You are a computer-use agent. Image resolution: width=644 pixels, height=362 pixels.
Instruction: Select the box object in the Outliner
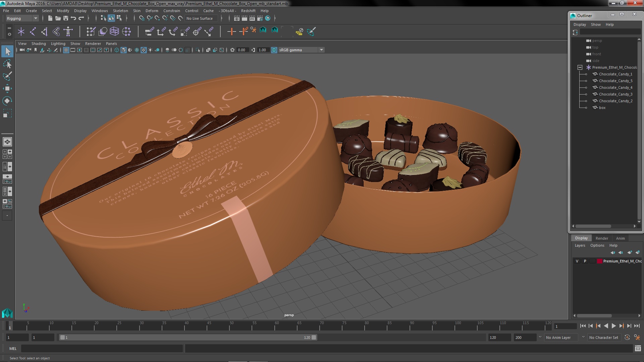point(602,108)
